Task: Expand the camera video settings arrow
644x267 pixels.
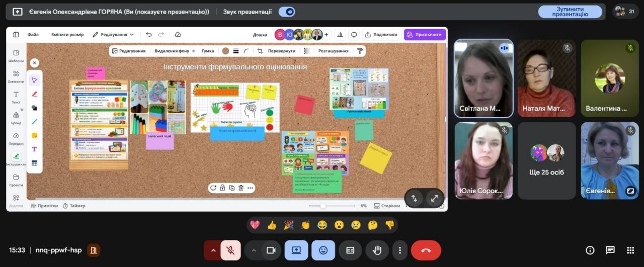Action: click(254, 250)
